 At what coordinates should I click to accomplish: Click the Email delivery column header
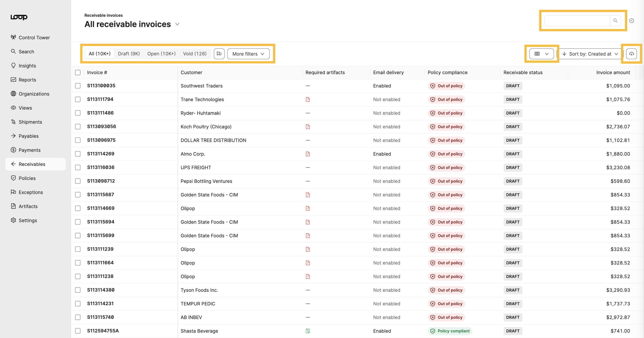[388, 73]
